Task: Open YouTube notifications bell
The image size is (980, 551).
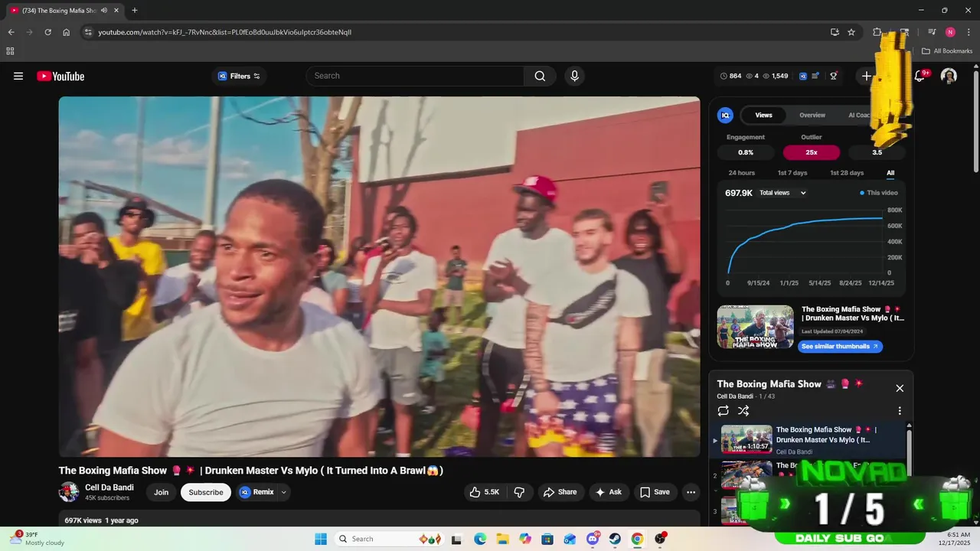Action: click(920, 76)
